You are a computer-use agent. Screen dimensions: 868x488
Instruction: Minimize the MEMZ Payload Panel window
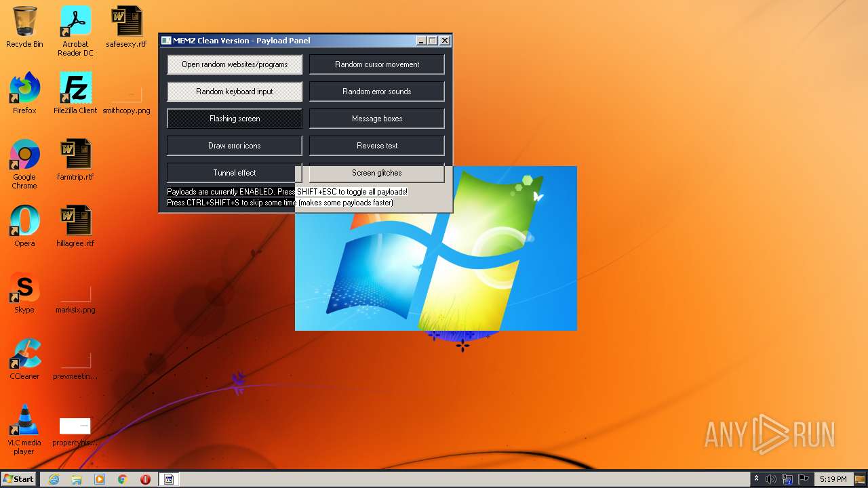421,41
